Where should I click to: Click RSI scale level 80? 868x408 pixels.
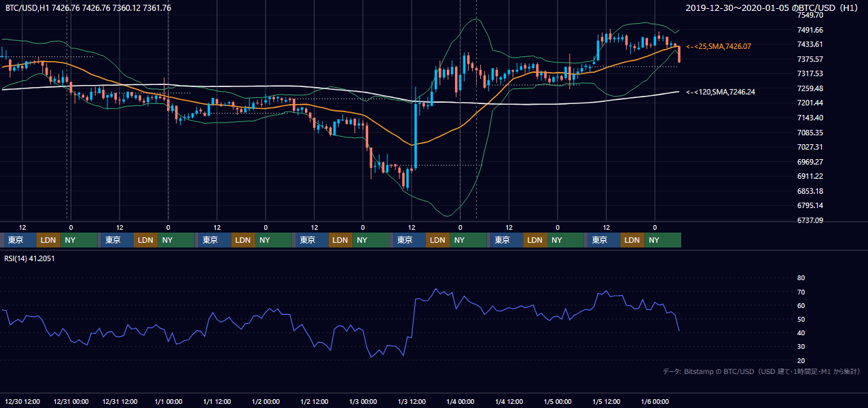(801, 278)
